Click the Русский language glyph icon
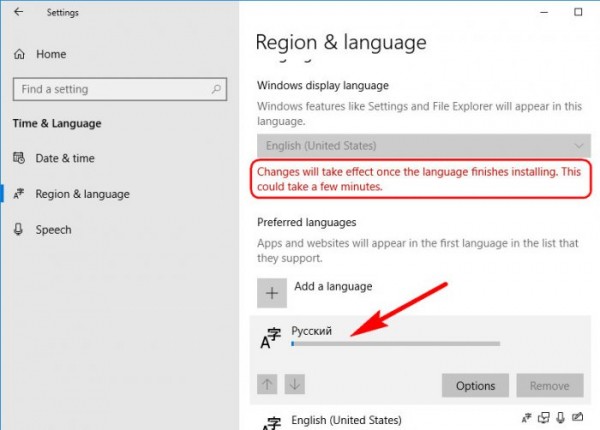The image size is (600, 430). [x=271, y=339]
